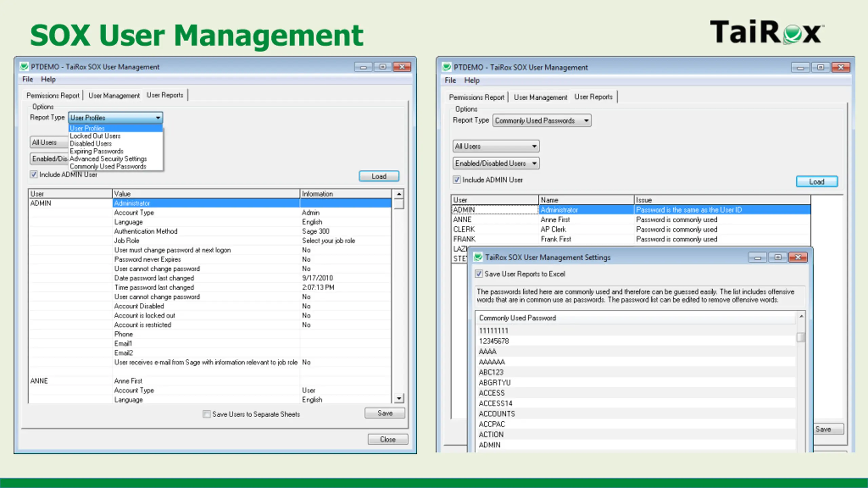Toggle Save User Reports to Excel
868x488 pixels.
(x=478, y=274)
